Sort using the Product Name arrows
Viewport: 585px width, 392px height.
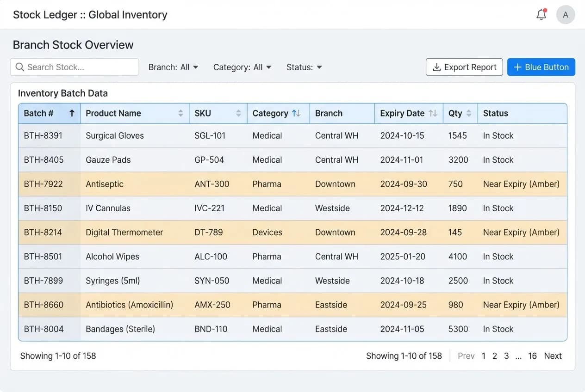[180, 113]
